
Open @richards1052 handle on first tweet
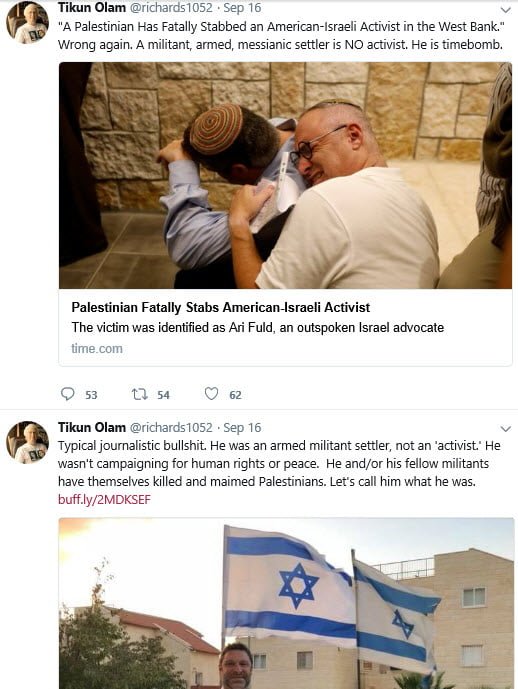(x=171, y=7)
